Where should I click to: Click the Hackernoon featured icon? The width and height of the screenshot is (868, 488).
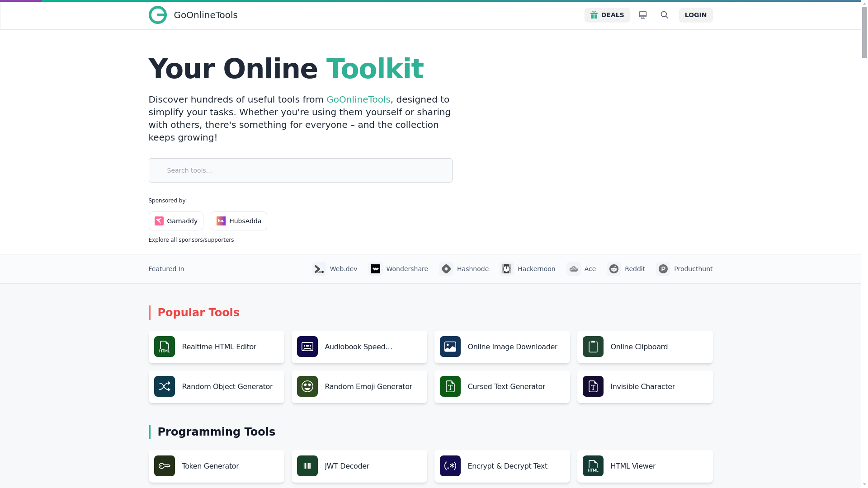click(x=507, y=269)
